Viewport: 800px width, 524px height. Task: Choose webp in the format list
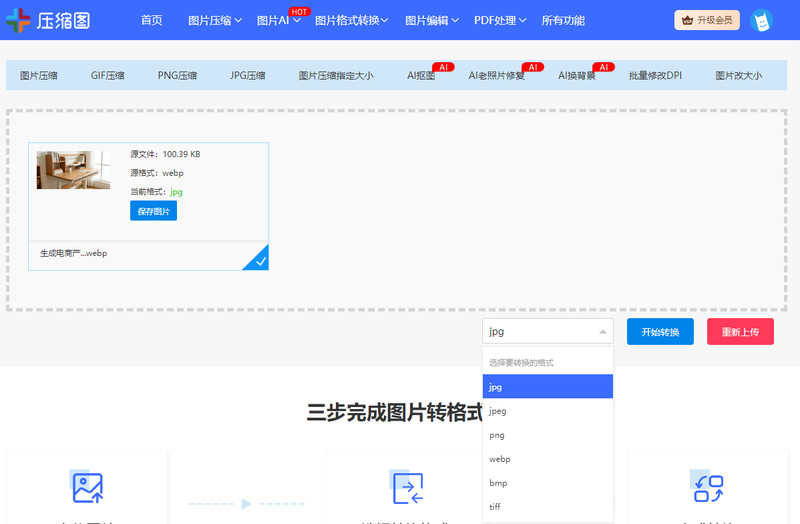(x=500, y=459)
